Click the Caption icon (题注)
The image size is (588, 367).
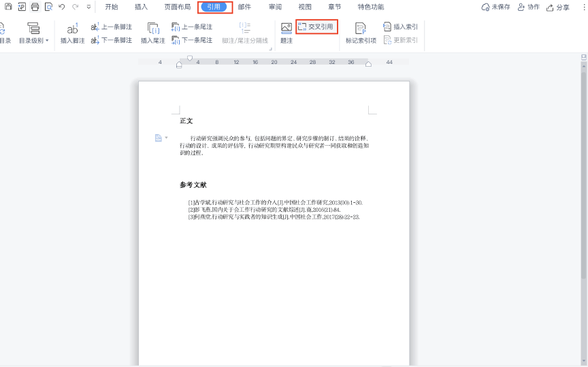tap(287, 32)
